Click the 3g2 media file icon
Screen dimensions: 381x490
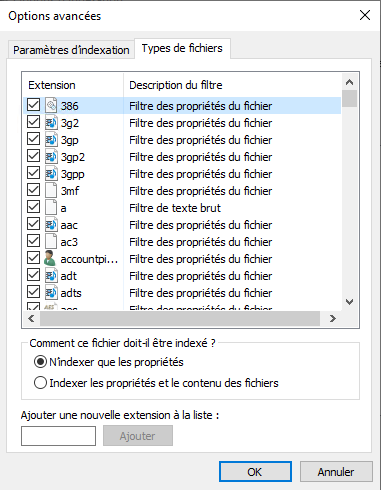(51, 123)
